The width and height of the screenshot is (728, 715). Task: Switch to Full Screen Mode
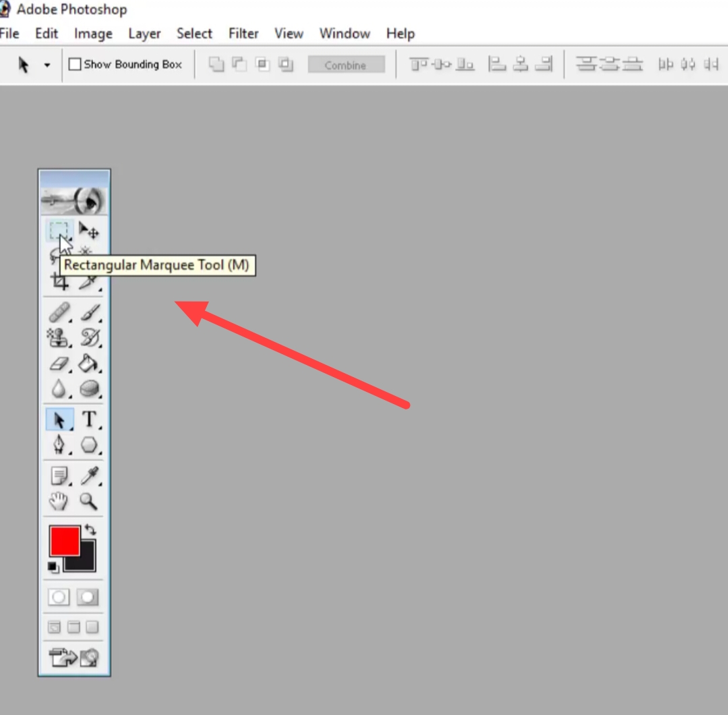point(92,627)
